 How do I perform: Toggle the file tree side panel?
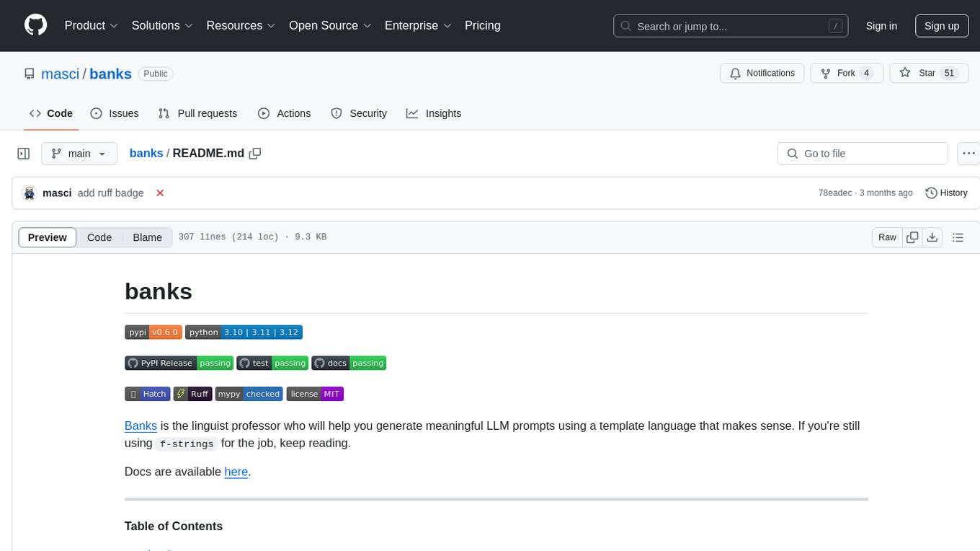(x=24, y=154)
